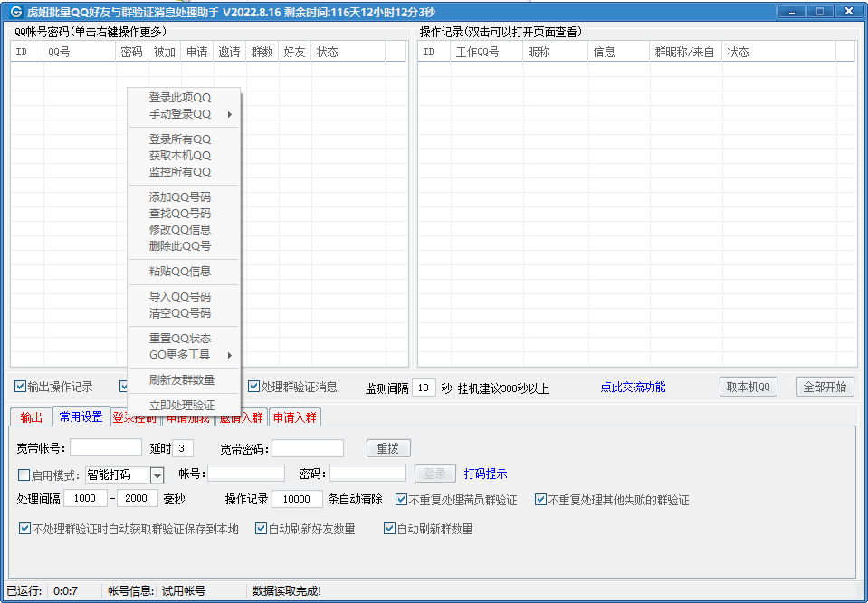Screen dimensions: 868x603
Task: Choose 获取本机QQ from the context menu
Action: click(184, 156)
